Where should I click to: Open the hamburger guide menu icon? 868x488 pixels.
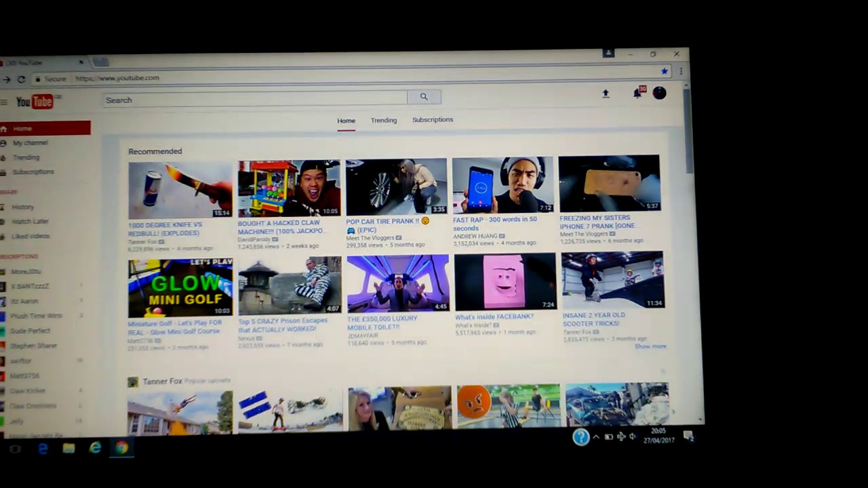pyautogui.click(x=4, y=102)
